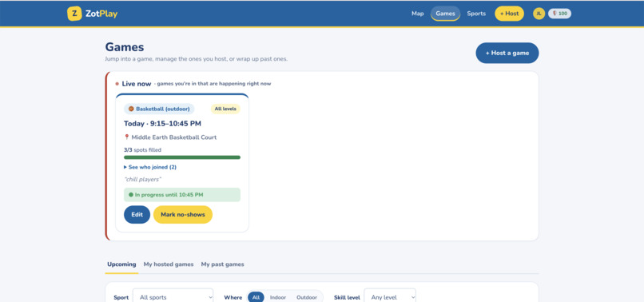Select the Indoor filter
The width and height of the screenshot is (644, 302).
(278, 297)
